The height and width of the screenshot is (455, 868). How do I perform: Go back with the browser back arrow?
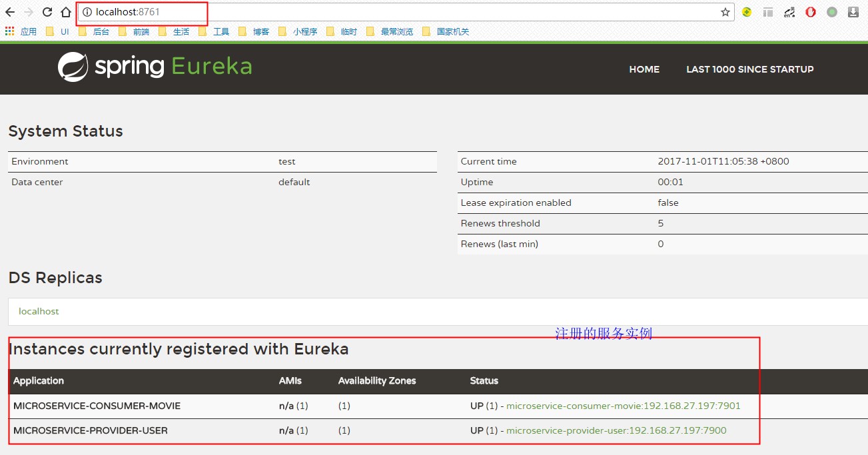10,12
